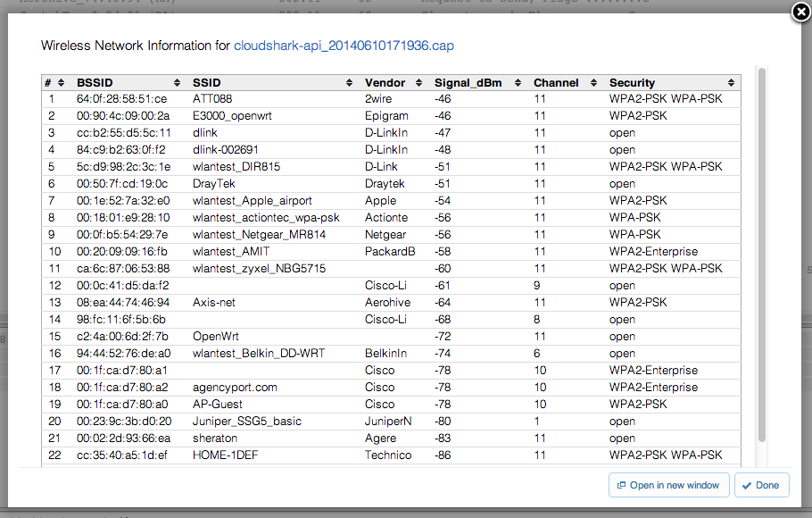The image size is (812, 518).
Task: Click the Signal_dBm column header
Action: coord(468,83)
